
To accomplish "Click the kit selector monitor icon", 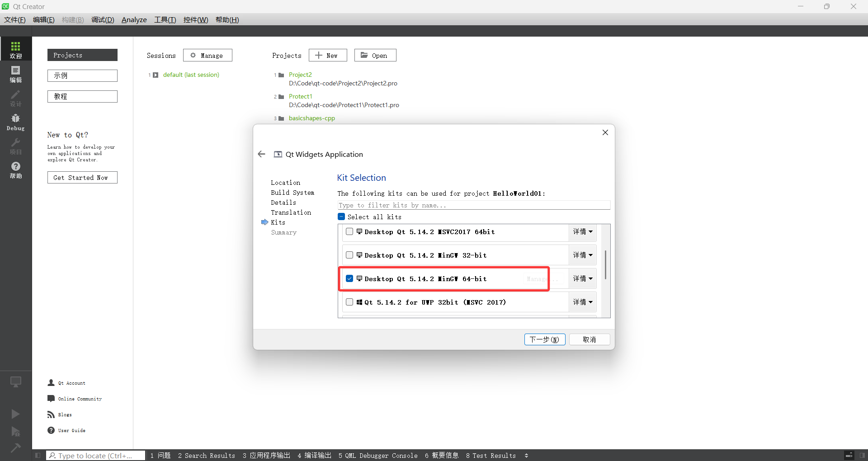I will 16,382.
